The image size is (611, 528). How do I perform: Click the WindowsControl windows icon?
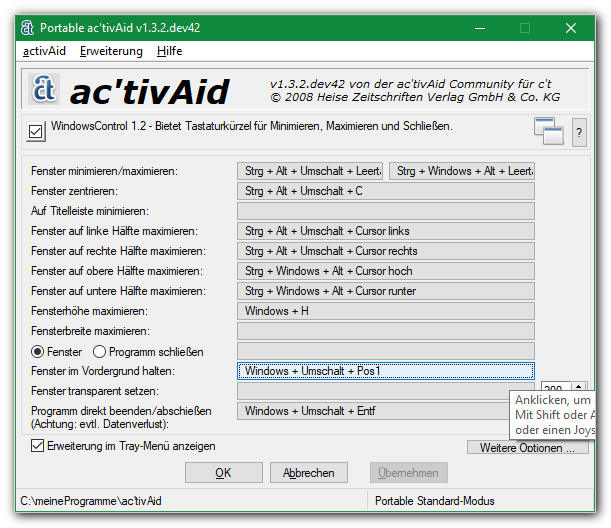(549, 131)
